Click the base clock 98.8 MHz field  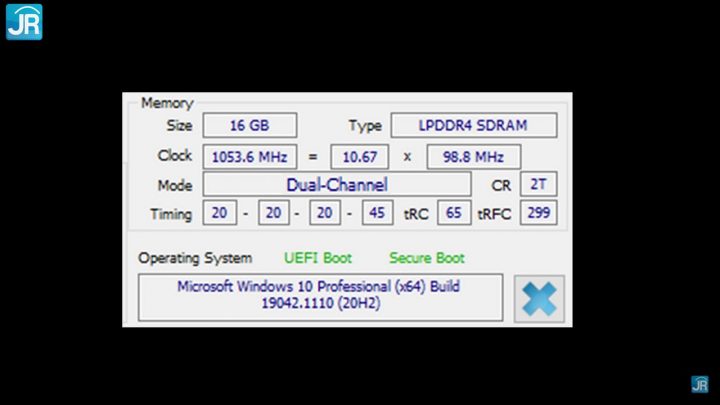click(474, 157)
